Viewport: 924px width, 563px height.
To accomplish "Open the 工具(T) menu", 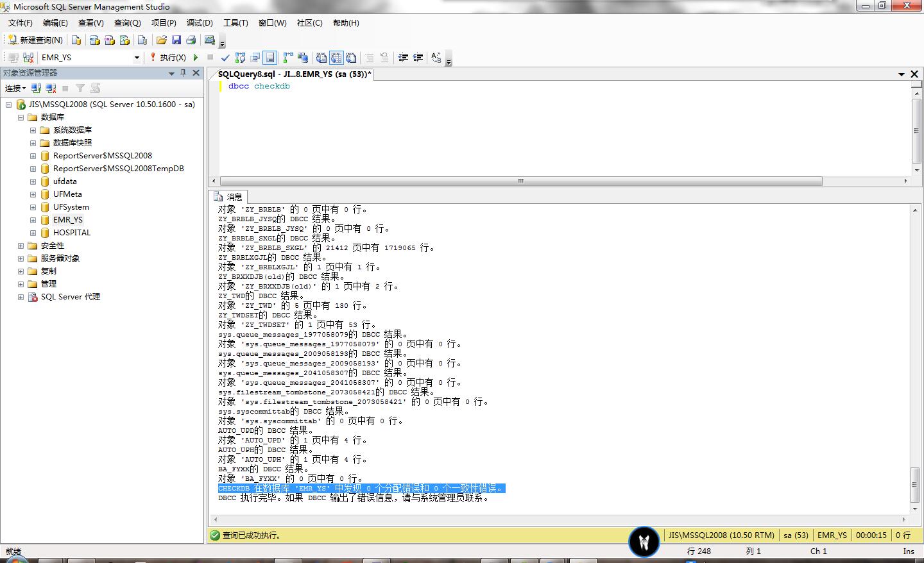I will click(x=235, y=23).
